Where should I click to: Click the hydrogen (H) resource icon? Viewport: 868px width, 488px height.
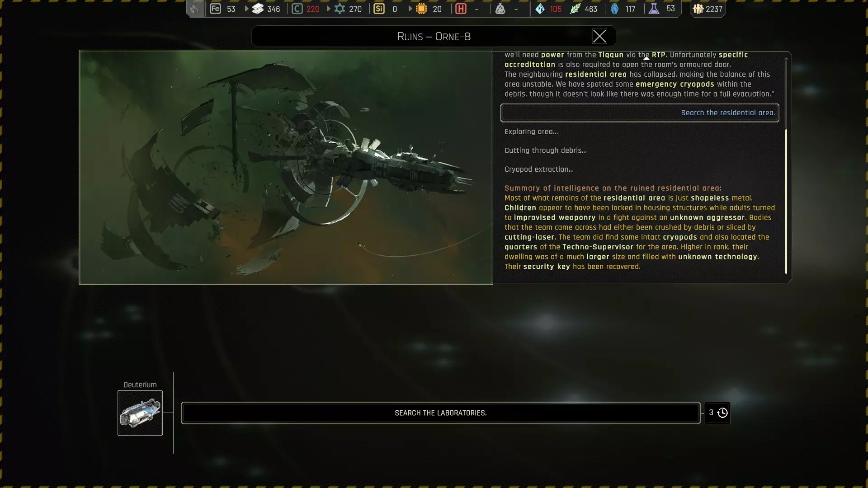pos(461,9)
